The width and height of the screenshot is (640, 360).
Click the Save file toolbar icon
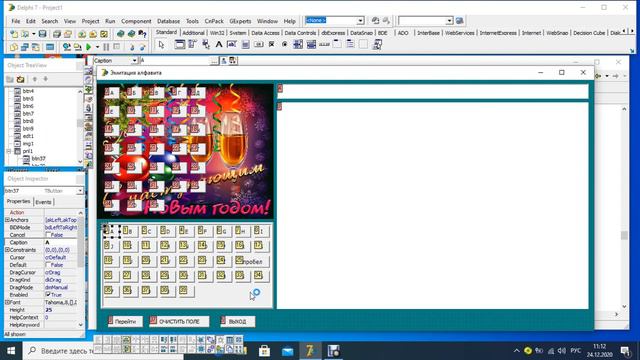(42, 34)
